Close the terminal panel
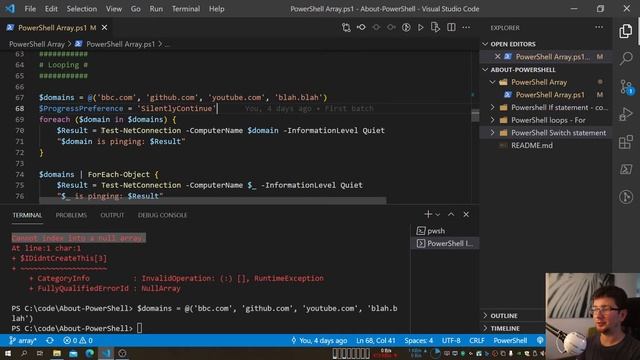The width and height of the screenshot is (640, 360). pyautogui.click(x=466, y=214)
